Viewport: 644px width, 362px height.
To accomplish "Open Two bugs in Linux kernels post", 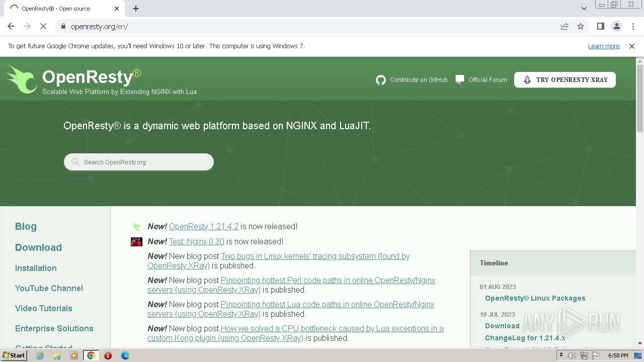I will coord(279,261).
